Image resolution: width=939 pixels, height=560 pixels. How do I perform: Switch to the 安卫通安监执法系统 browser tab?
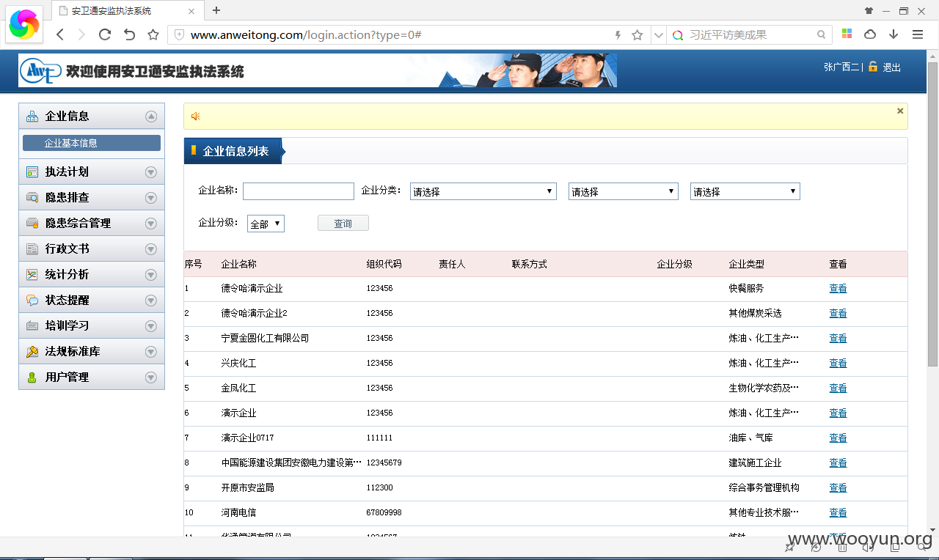click(x=127, y=11)
